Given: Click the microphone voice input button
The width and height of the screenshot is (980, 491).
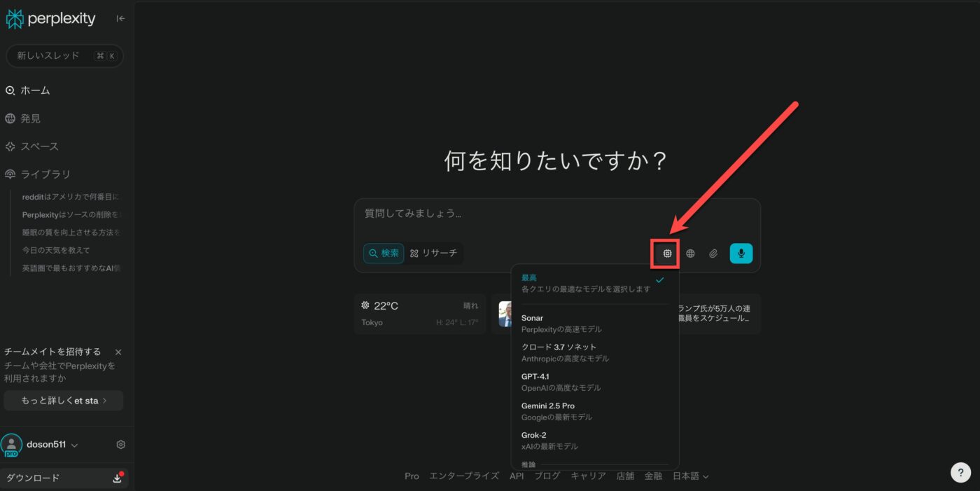Looking at the screenshot, I should (x=741, y=254).
